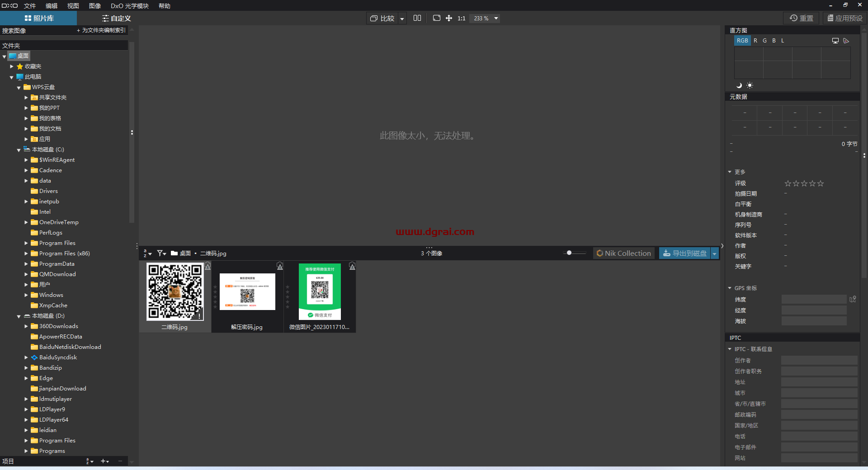Click the 城市 city input field
The height and width of the screenshot is (470, 868).
click(819, 393)
